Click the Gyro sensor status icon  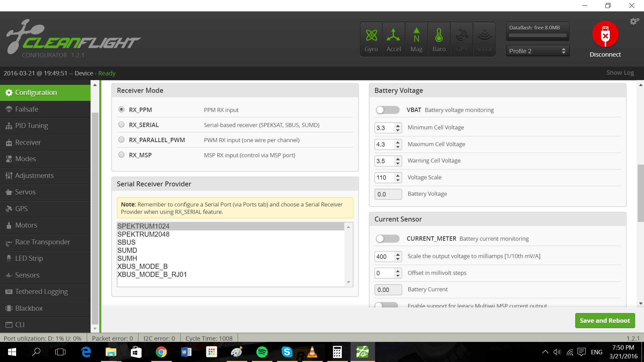371,35
